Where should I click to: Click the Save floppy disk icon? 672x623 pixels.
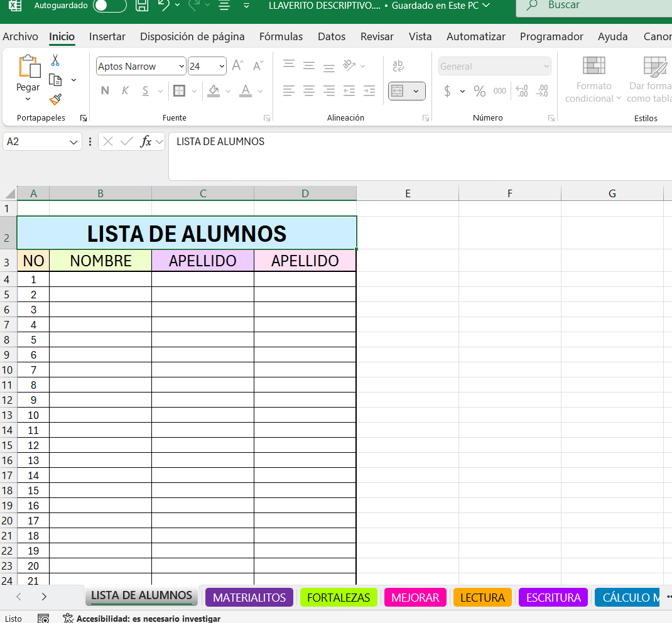(x=142, y=6)
